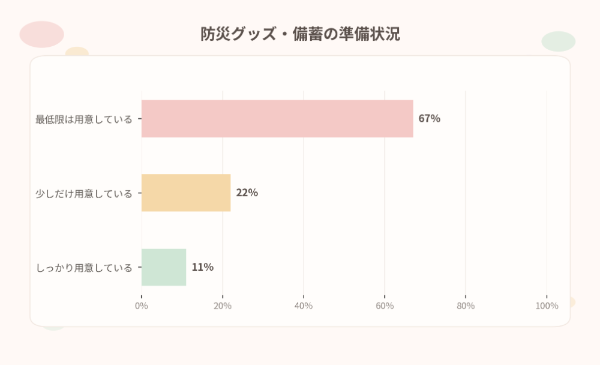Click the 100% axis tick label
600x365 pixels.
pos(547,306)
